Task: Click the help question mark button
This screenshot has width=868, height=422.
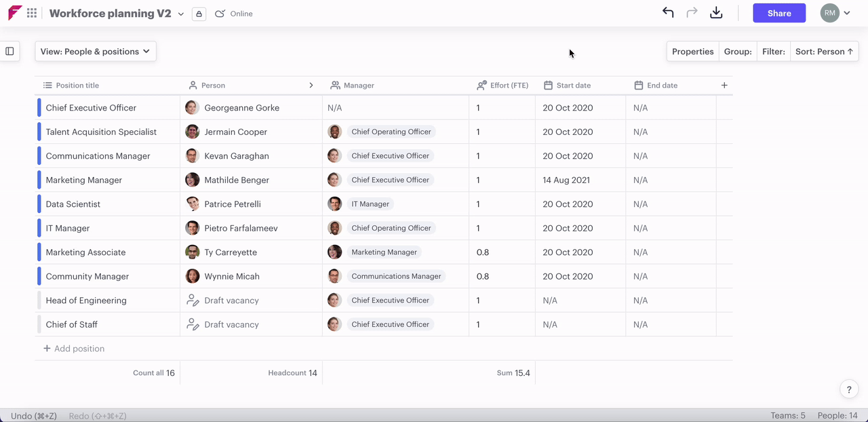Action: 848,389
